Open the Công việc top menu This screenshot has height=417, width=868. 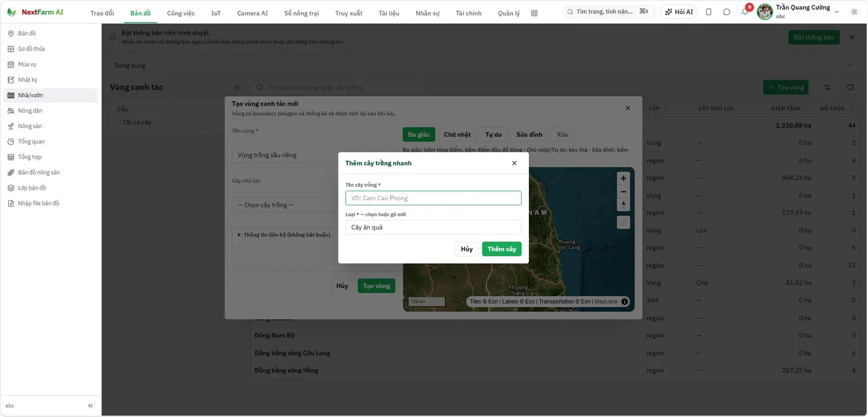181,13
